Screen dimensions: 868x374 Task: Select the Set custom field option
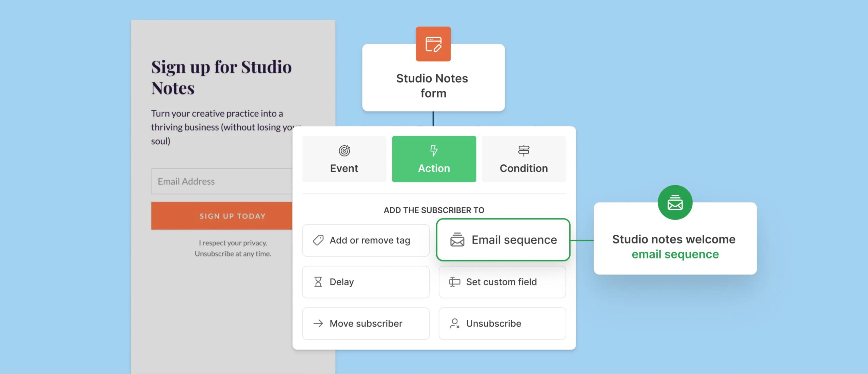coord(502,282)
